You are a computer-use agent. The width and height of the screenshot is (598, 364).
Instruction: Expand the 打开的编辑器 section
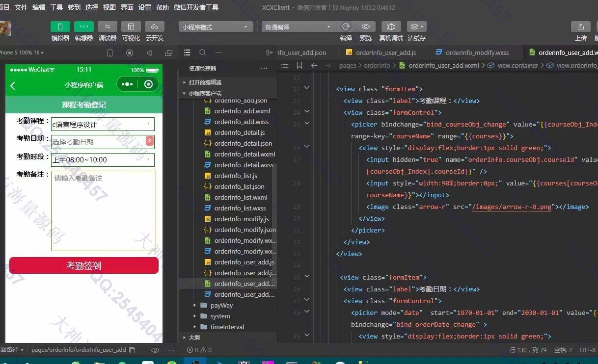coord(228,82)
